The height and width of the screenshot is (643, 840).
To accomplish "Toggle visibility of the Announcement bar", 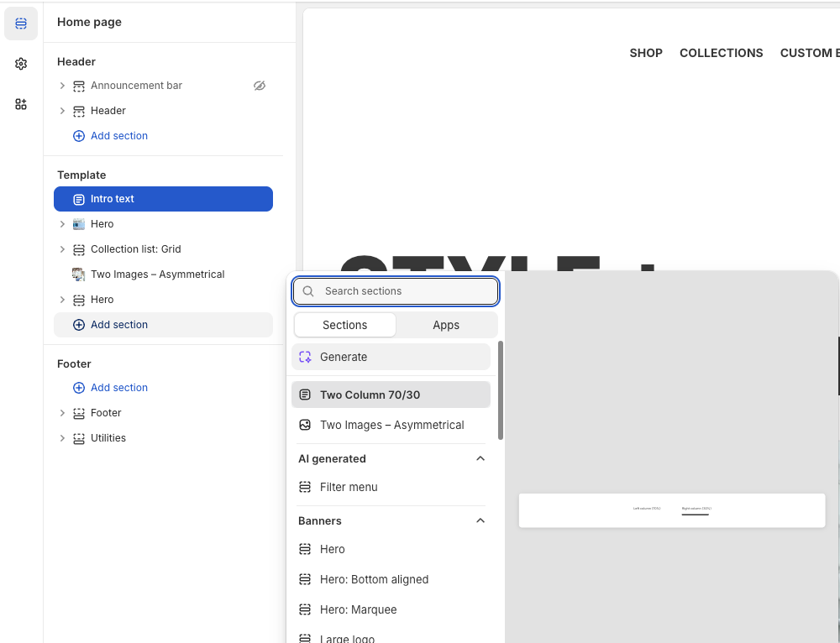I will tap(260, 86).
